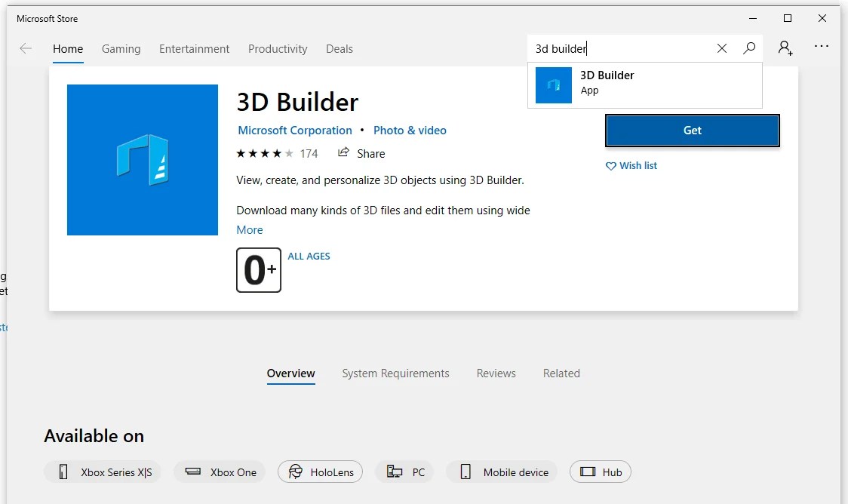Choose the '3D Builder App' search suggestion
This screenshot has height=504, width=848.
(644, 85)
